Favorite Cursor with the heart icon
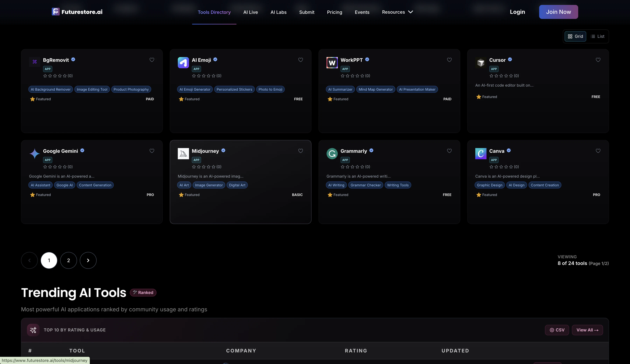630x364 pixels. click(x=598, y=60)
